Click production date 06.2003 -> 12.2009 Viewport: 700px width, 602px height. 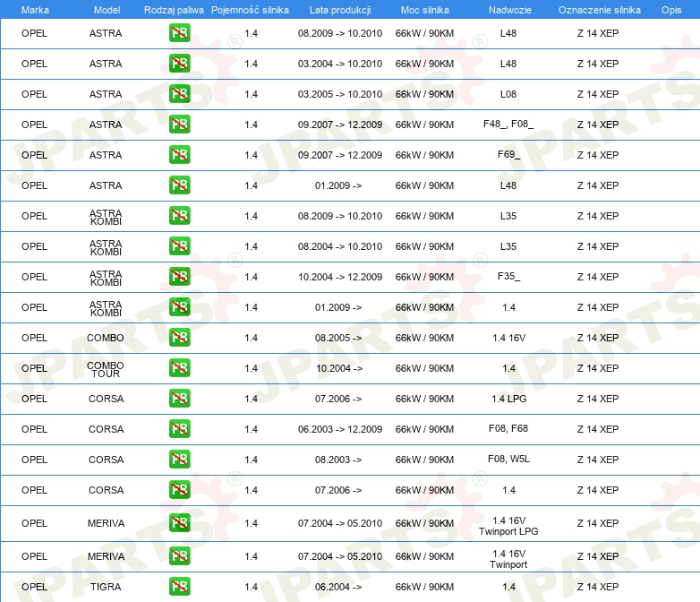click(x=340, y=429)
